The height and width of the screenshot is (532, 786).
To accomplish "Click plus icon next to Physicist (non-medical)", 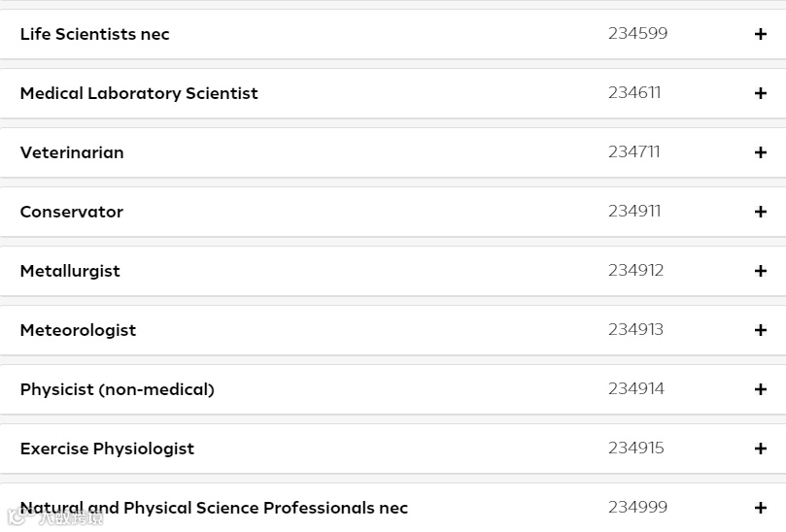I will click(x=761, y=389).
